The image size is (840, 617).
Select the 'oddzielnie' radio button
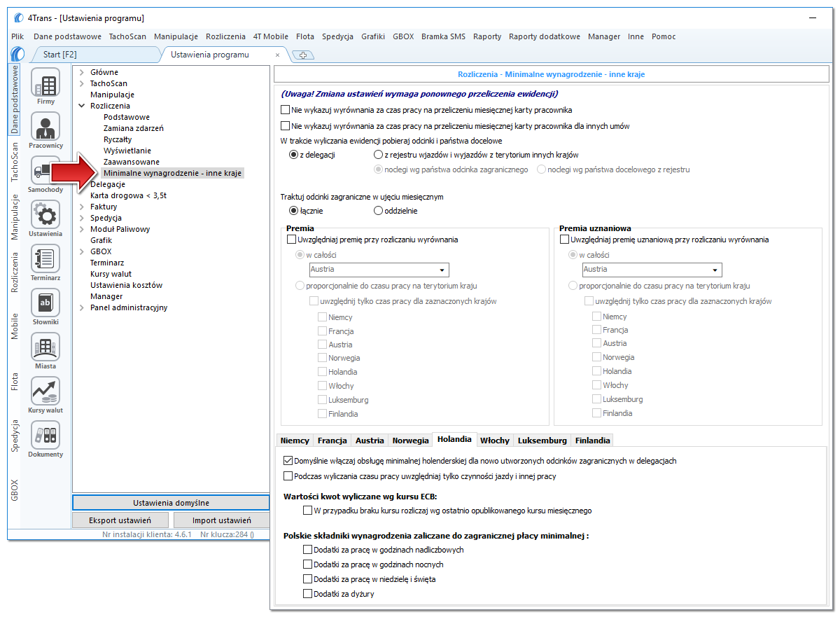pos(379,210)
